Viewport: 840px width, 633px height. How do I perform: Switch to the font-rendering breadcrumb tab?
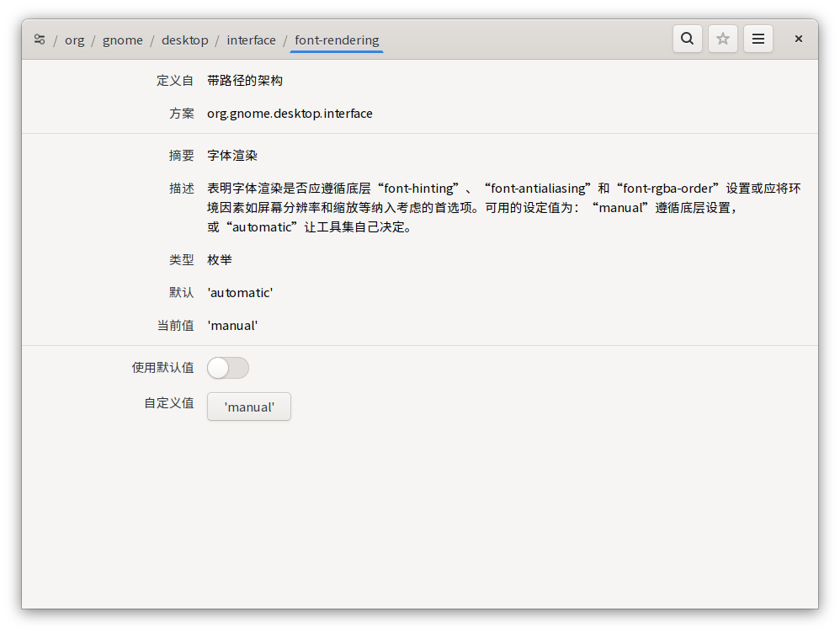point(336,40)
